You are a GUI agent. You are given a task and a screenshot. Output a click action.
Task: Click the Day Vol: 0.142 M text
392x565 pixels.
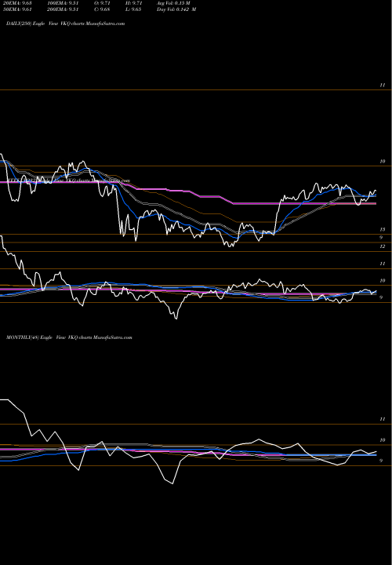[176, 9]
